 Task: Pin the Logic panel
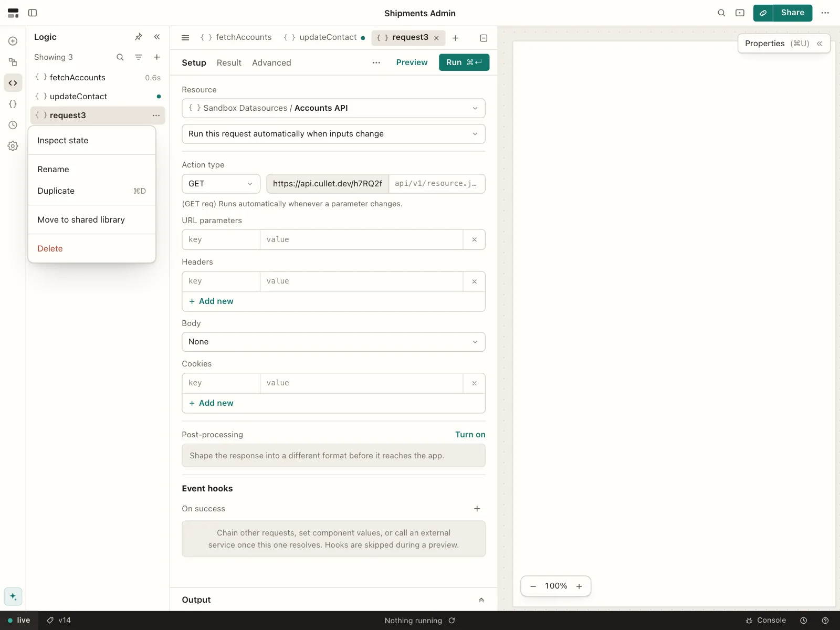(139, 37)
